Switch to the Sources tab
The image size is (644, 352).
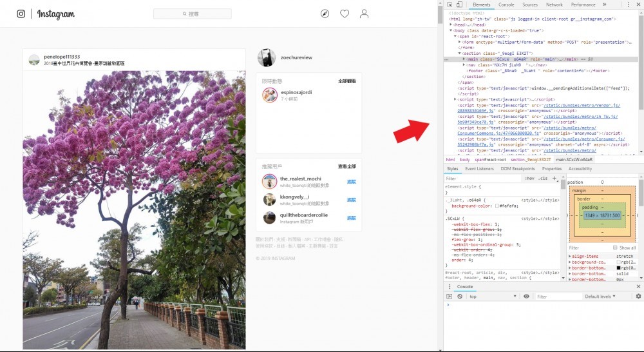click(x=530, y=5)
